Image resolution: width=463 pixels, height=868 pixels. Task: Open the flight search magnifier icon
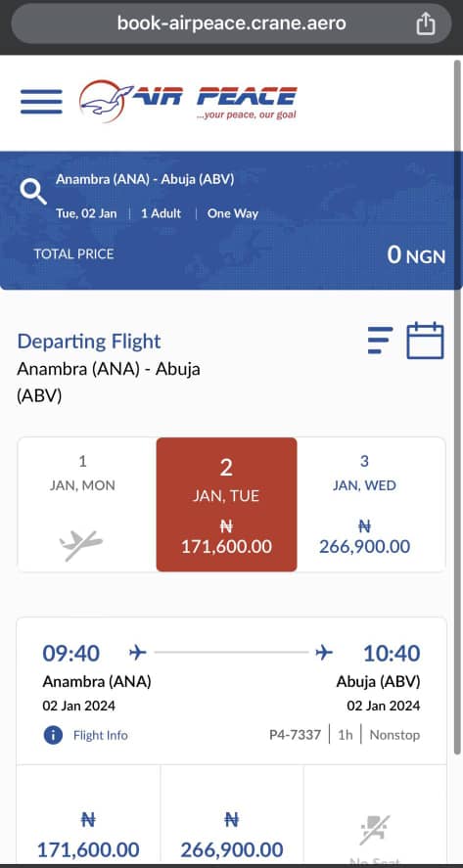pyautogui.click(x=33, y=192)
